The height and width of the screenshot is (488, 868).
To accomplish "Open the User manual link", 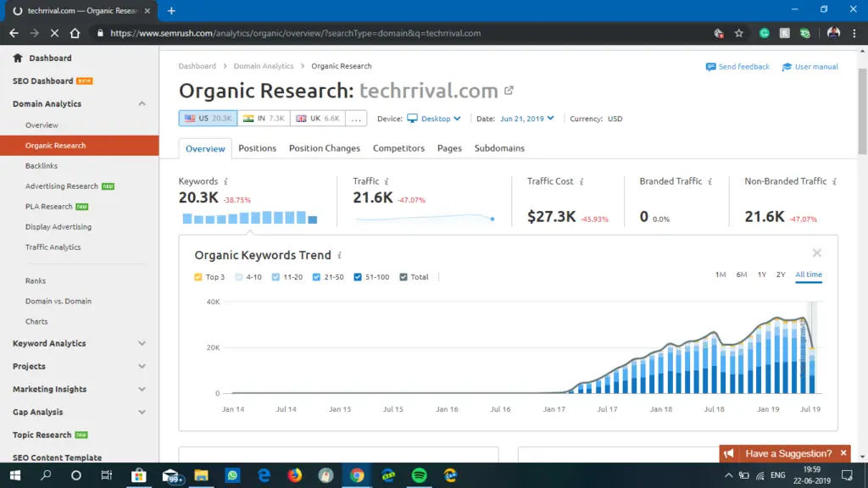I will (810, 67).
